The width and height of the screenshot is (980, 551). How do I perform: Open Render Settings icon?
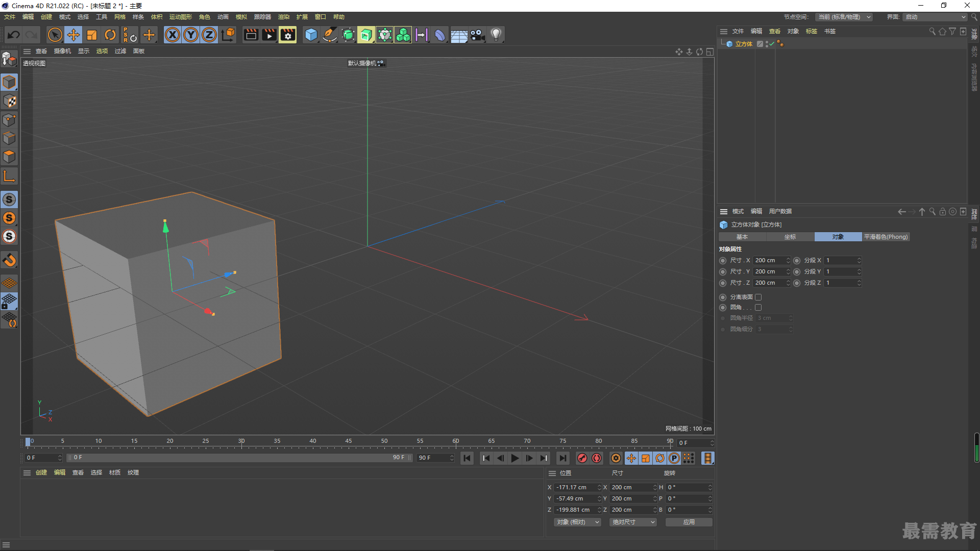click(x=288, y=35)
